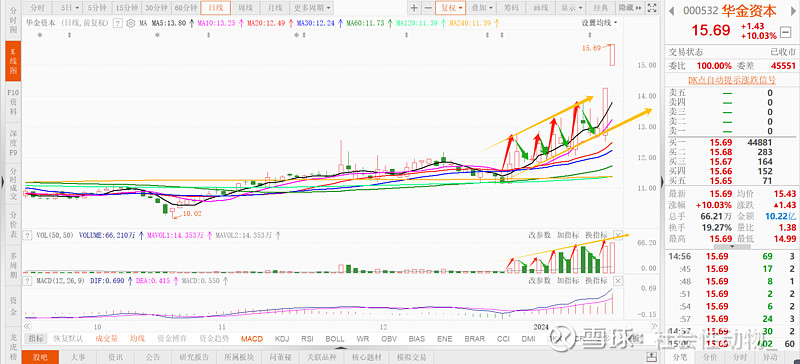Toggle 均线 moving average display
Viewport: 800px width, 364px height.
[137, 338]
